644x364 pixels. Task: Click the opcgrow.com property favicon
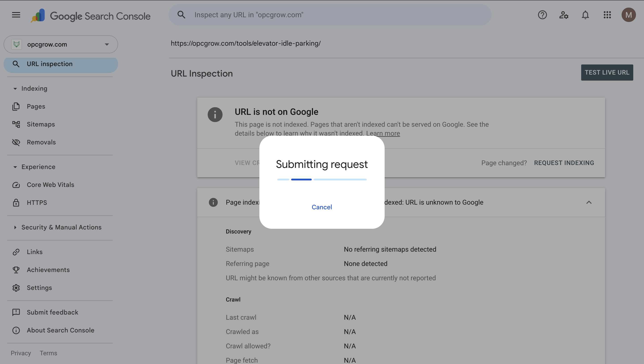pos(17,44)
